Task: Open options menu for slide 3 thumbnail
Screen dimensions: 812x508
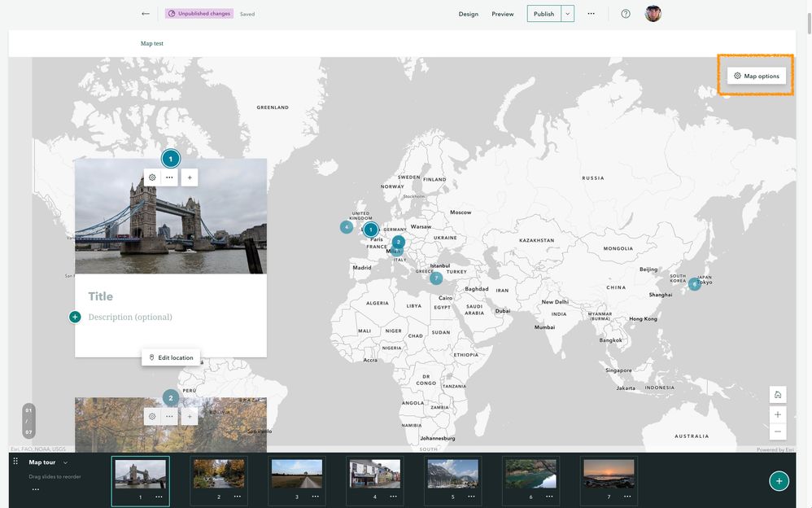Action: [x=316, y=497]
